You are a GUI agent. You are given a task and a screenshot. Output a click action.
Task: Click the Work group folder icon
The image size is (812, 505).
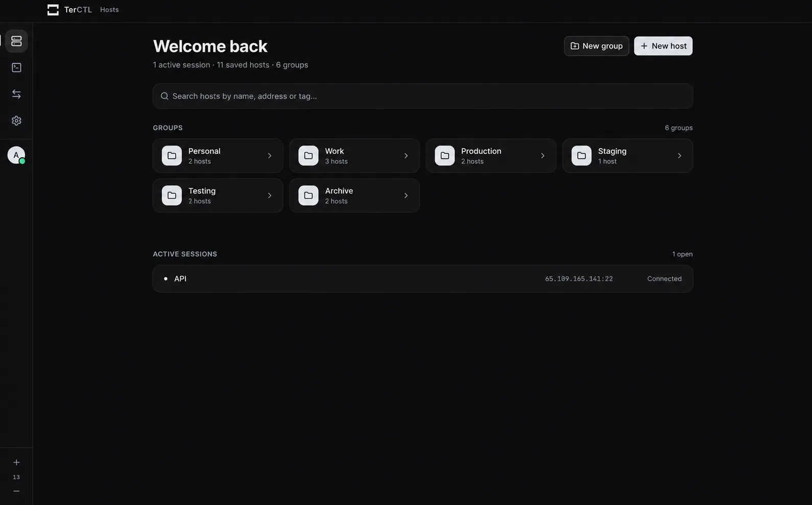click(x=308, y=156)
